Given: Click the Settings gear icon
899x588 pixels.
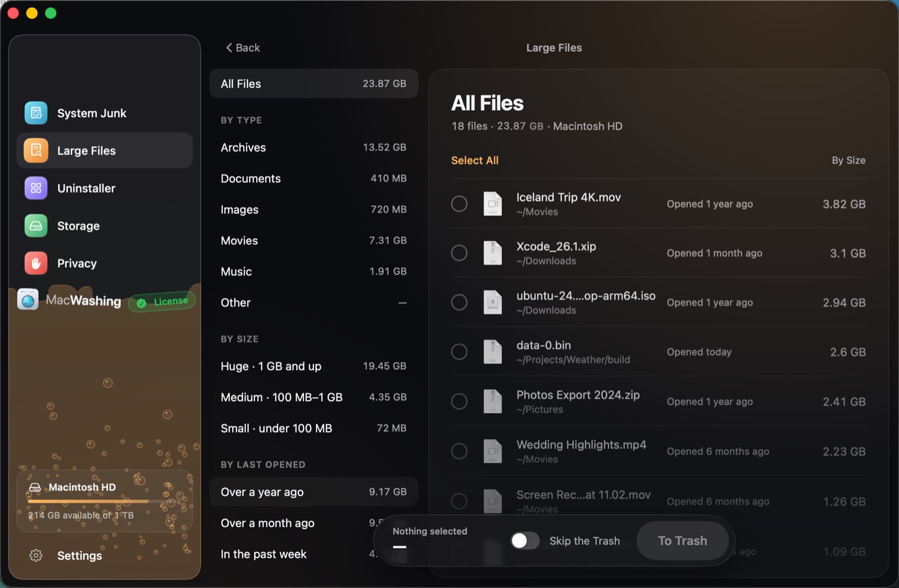Looking at the screenshot, I should point(36,555).
